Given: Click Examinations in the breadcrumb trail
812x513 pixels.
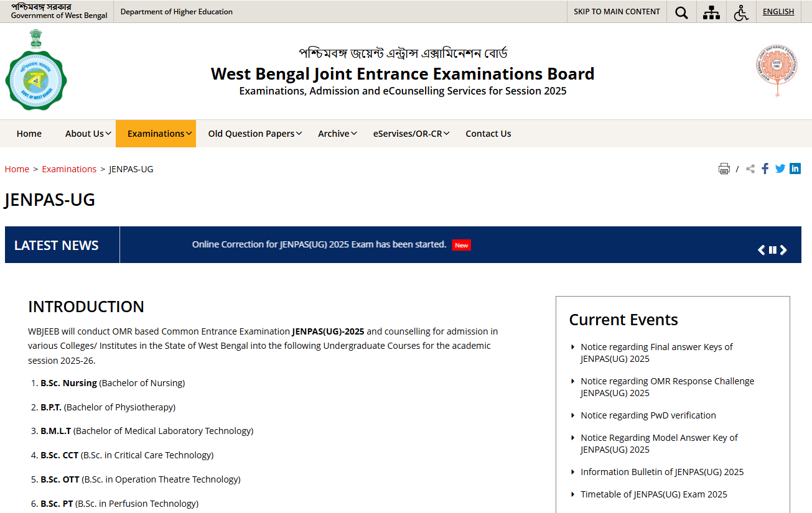Looking at the screenshot, I should 68,169.
